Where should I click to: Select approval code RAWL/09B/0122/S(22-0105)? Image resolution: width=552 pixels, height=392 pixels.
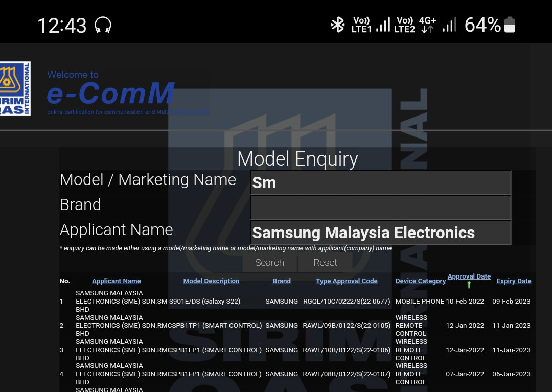tap(347, 326)
